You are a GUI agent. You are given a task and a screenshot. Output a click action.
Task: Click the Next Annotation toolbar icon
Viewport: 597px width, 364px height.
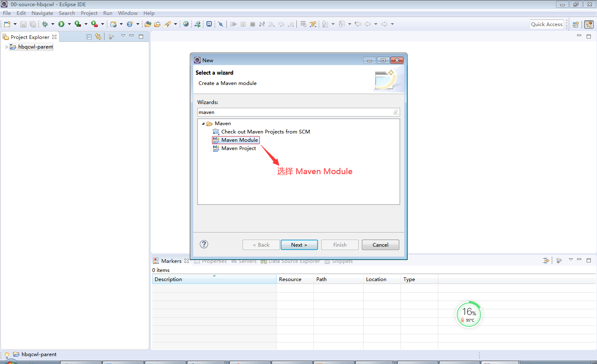tap(325, 24)
